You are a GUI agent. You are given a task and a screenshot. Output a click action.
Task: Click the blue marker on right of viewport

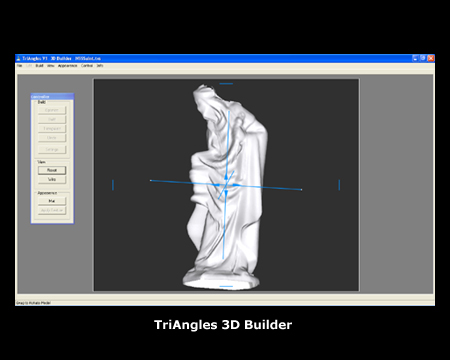(x=339, y=185)
